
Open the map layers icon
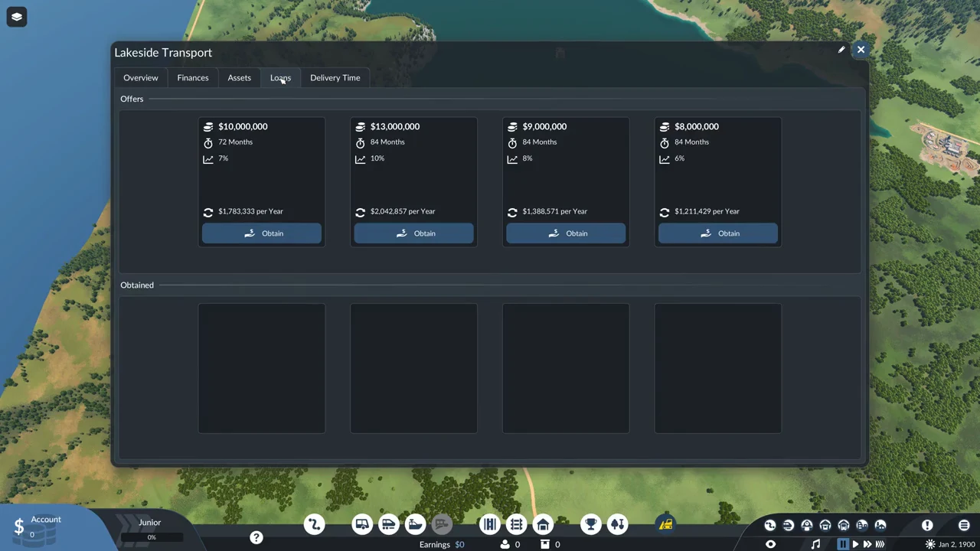click(x=17, y=17)
